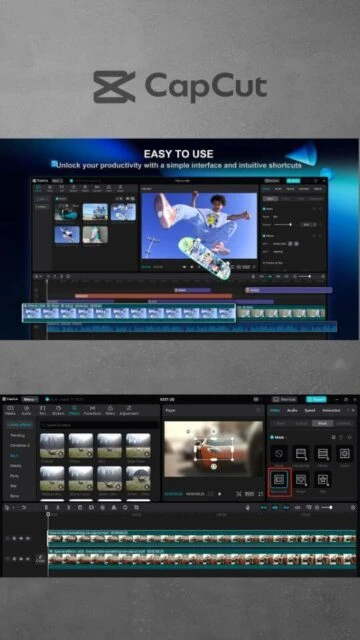Click Delete trash icon in lower timeline toolbar
Viewport: 360px width, 640px height.
coord(80,507)
